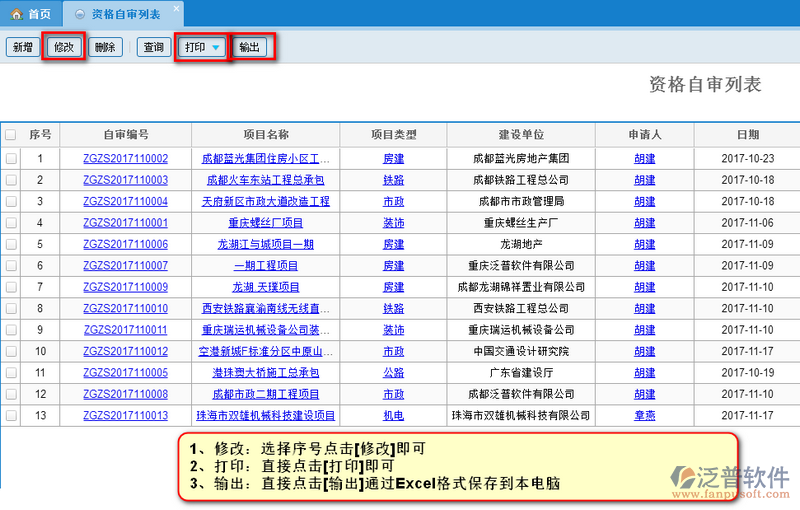
Task: Open record ZGZS2017110002 link
Action: pyautogui.click(x=126, y=158)
